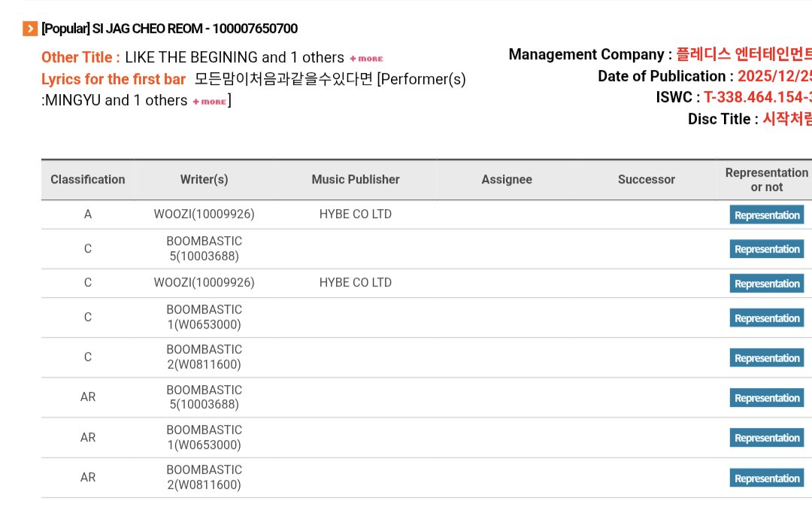Click Lyrics for the first bar label
The image size is (812, 516).
click(114, 79)
